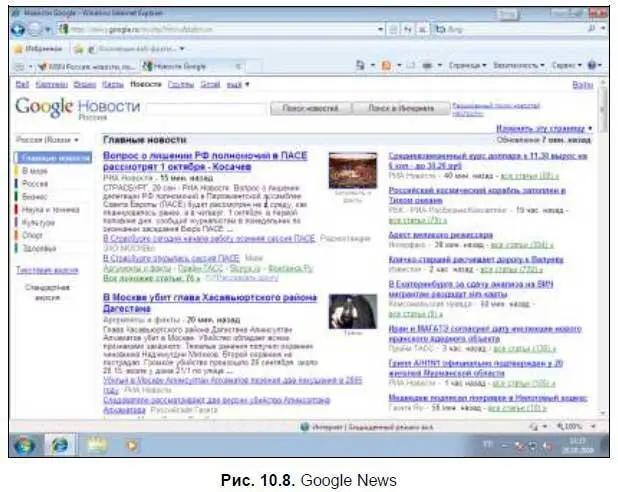Click the orange RSS feeds icon
The height and width of the screenshot is (492, 618).
coord(387,66)
